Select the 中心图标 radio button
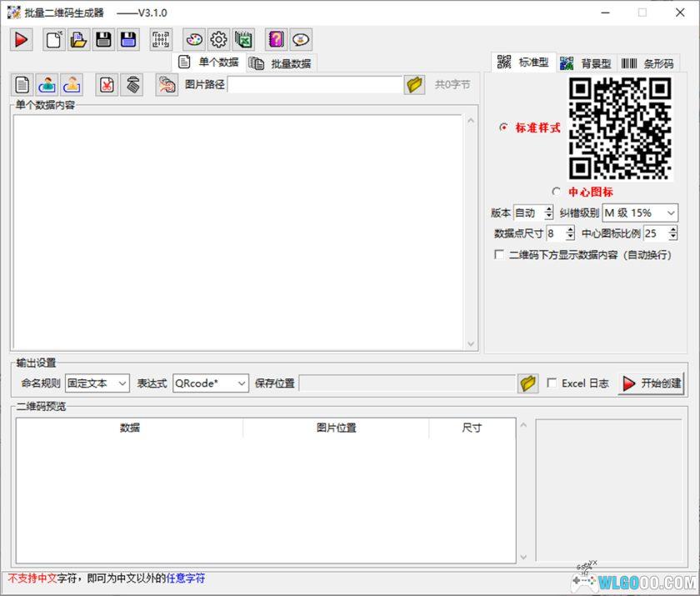The image size is (700, 596). click(556, 189)
